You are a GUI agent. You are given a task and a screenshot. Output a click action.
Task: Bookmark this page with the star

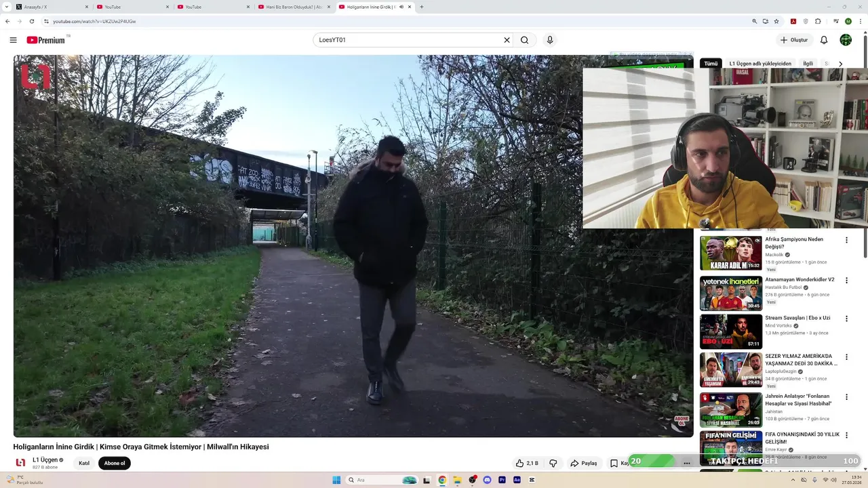[777, 21]
